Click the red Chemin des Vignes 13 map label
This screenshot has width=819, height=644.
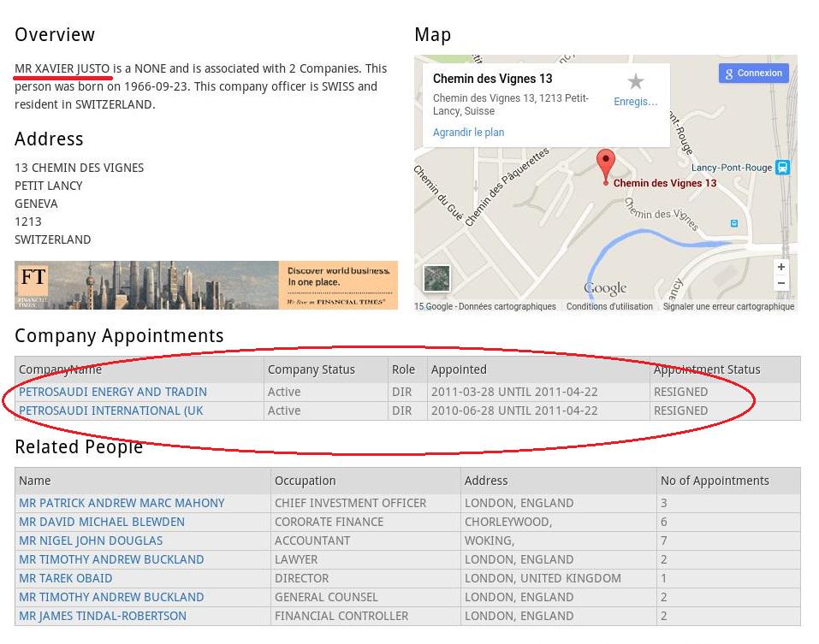click(x=665, y=183)
